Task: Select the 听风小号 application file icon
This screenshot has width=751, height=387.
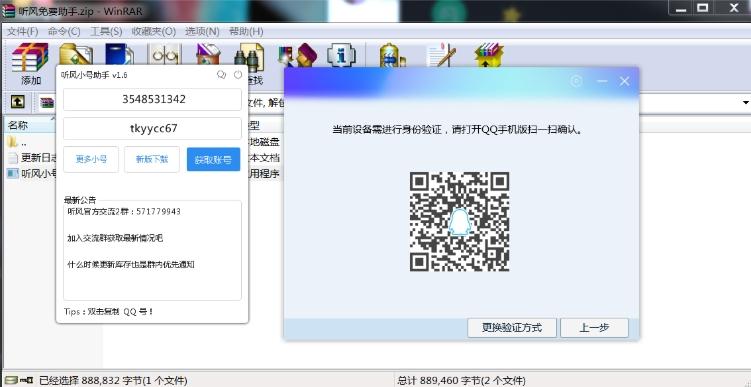Action: (x=12, y=173)
